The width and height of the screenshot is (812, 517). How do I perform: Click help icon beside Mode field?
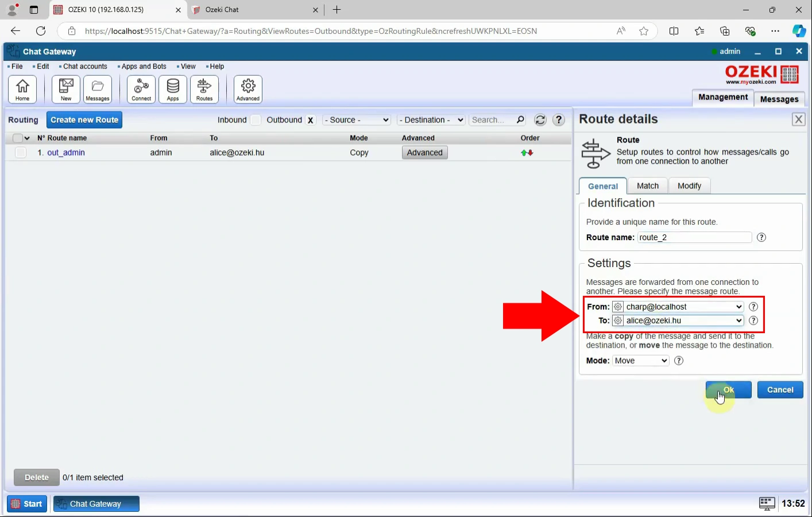tap(679, 361)
